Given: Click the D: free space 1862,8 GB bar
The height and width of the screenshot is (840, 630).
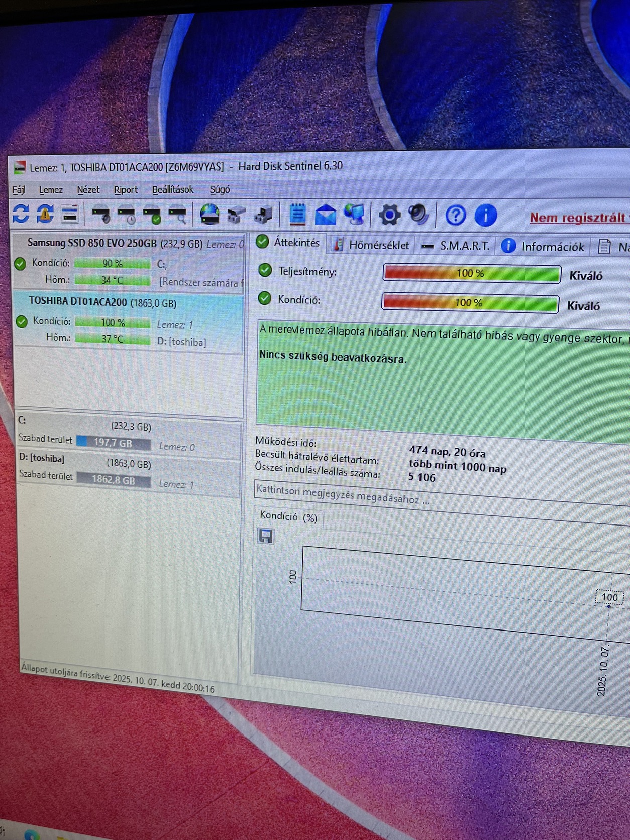Looking at the screenshot, I should tap(114, 480).
